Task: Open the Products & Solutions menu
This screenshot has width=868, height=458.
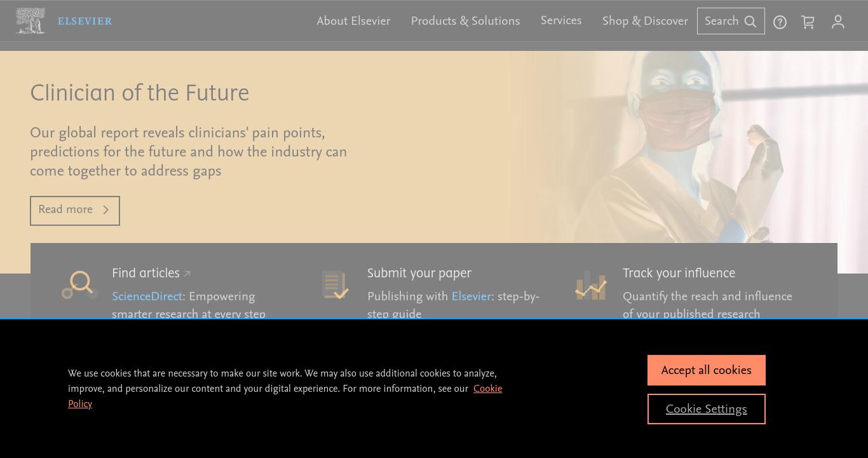Action: click(x=465, y=21)
